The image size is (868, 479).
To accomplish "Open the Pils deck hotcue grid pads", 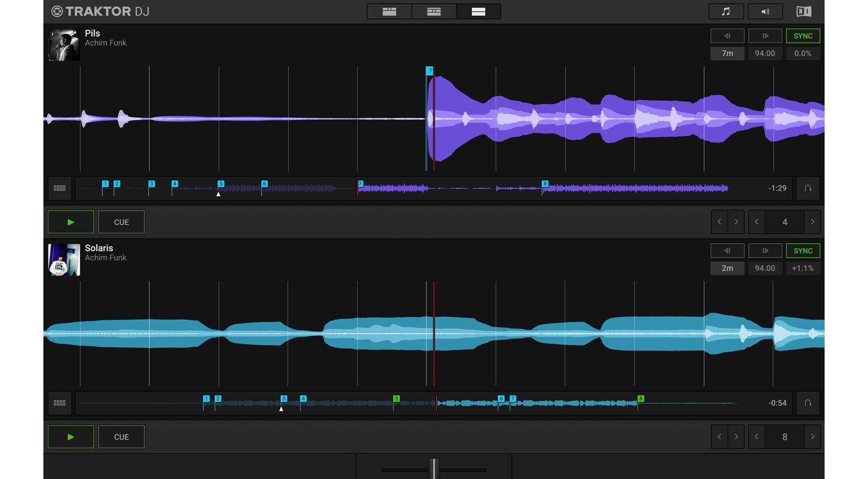I will click(60, 188).
